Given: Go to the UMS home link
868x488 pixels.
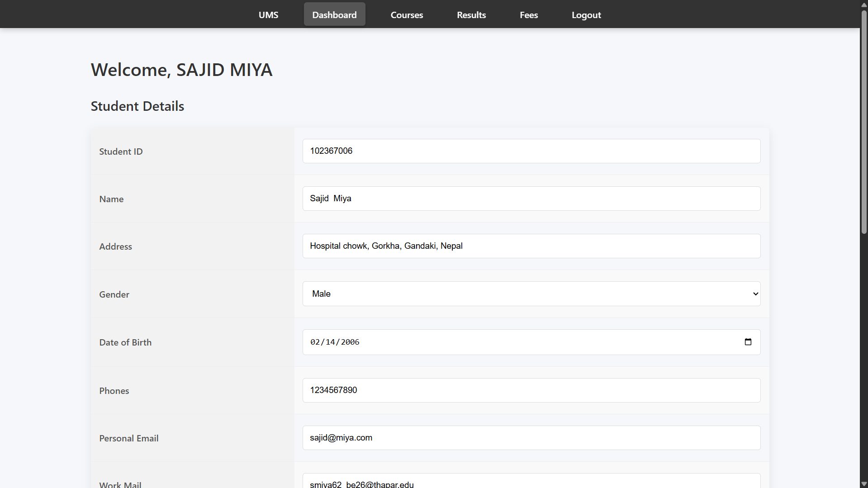Looking at the screenshot, I should [x=269, y=14].
